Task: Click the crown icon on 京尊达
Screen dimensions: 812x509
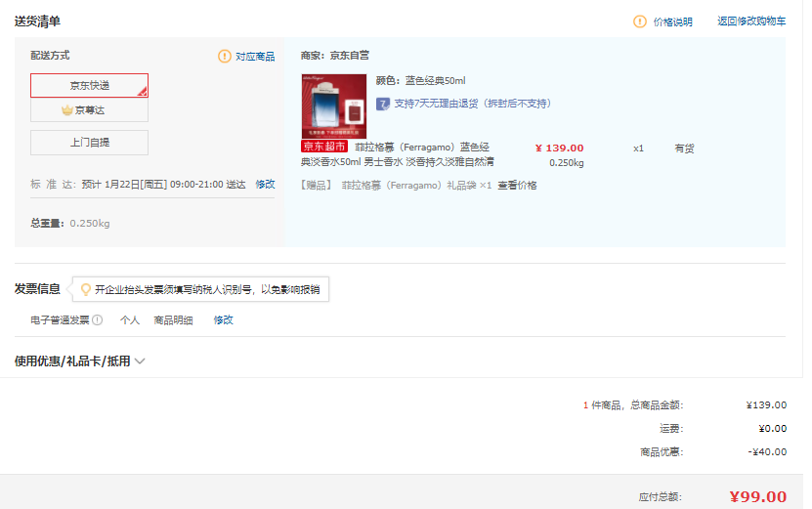Action: tap(66, 110)
